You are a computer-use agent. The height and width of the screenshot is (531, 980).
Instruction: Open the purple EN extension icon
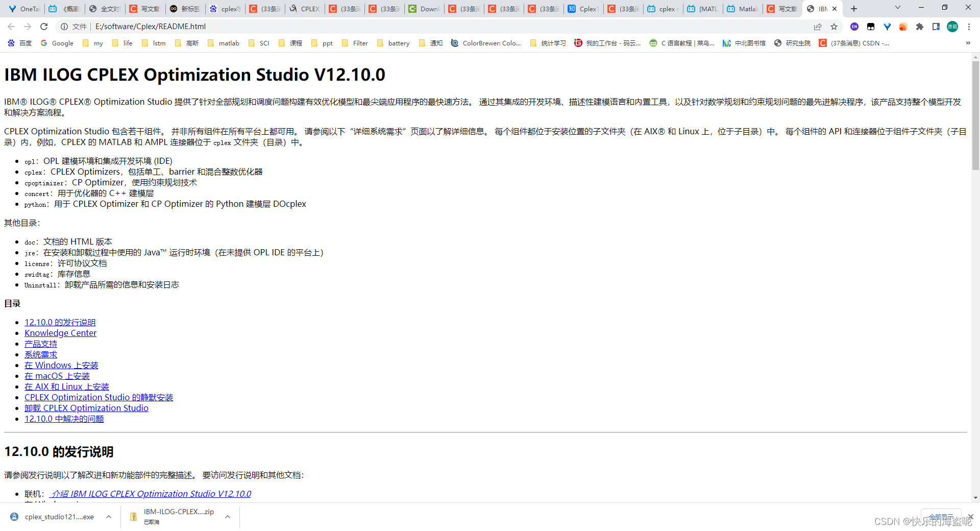pyautogui.click(x=854, y=27)
